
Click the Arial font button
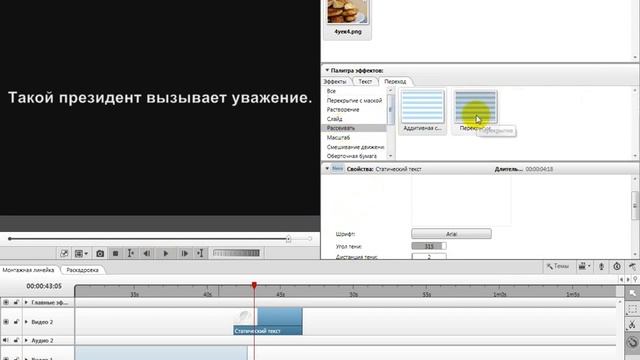pos(451,234)
